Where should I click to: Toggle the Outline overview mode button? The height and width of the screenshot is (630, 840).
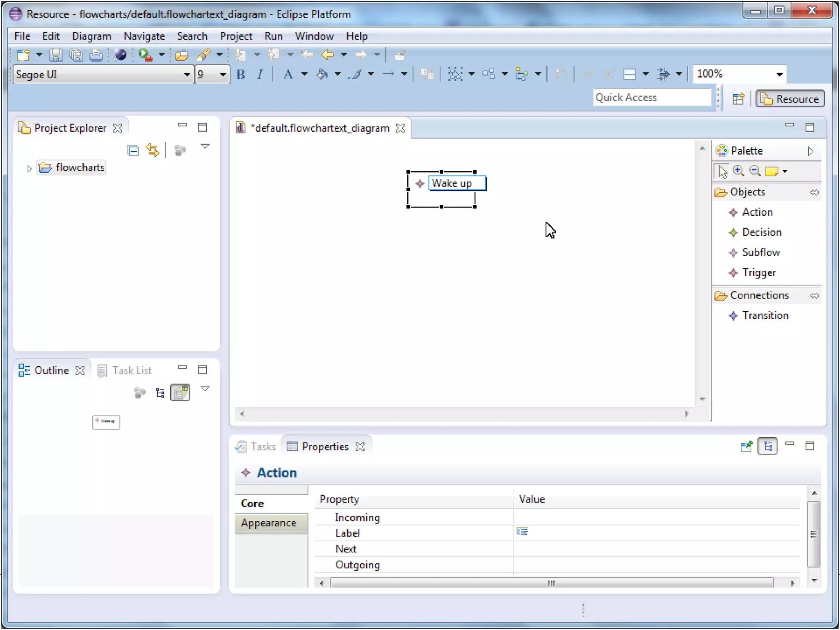[x=180, y=393]
